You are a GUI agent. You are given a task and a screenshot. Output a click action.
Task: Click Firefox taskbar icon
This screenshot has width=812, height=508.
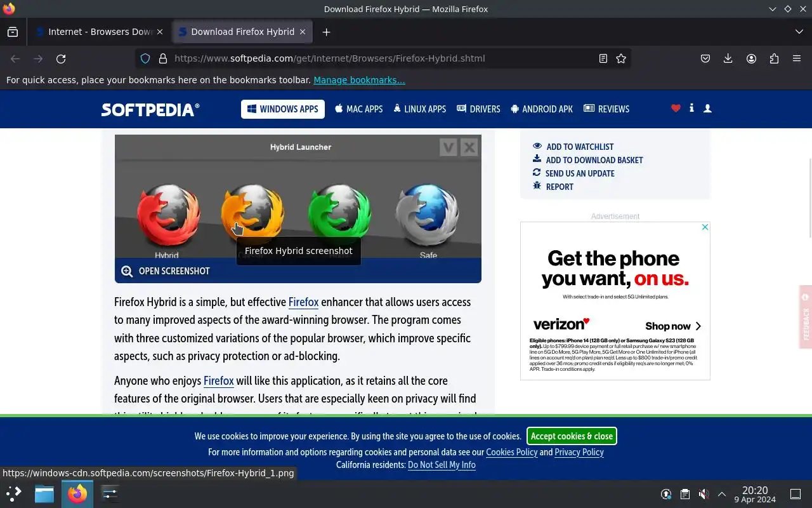click(77, 493)
